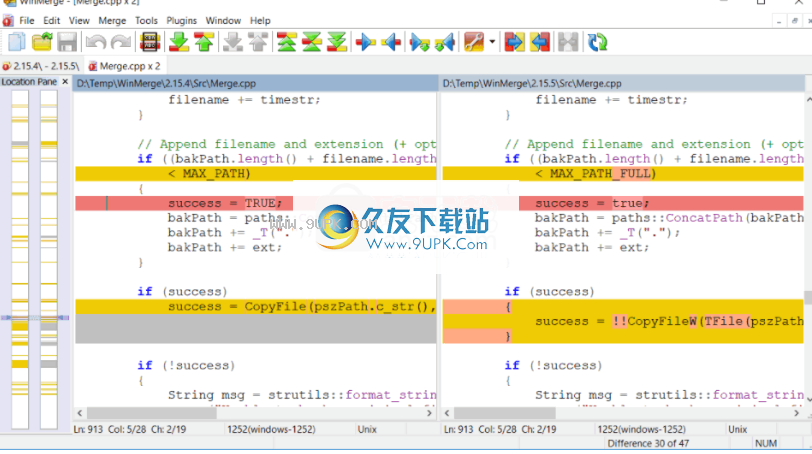Click the Copy Left blue arrow icon

tap(391, 42)
